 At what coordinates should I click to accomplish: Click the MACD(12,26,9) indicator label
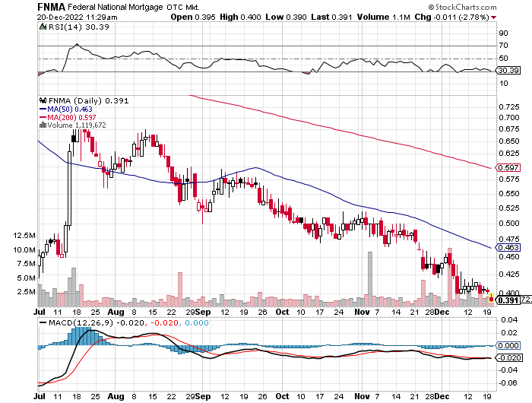click(81, 322)
